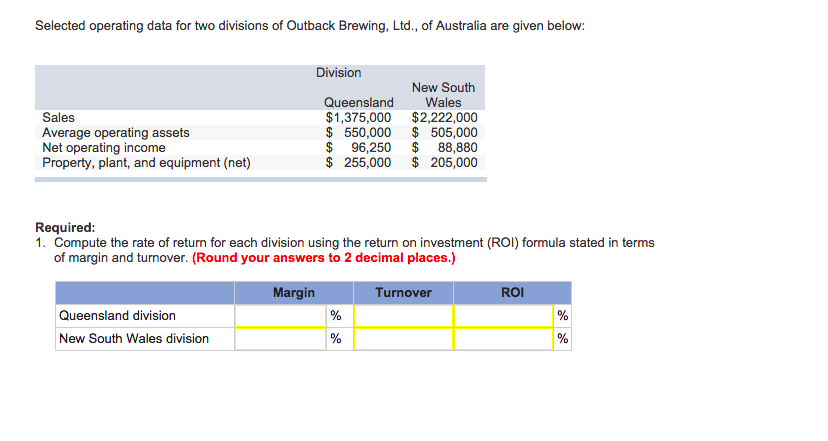Viewport: 828px width, 441px height.
Task: Click the New South Wales sales $2,222,000
Action: click(444, 117)
